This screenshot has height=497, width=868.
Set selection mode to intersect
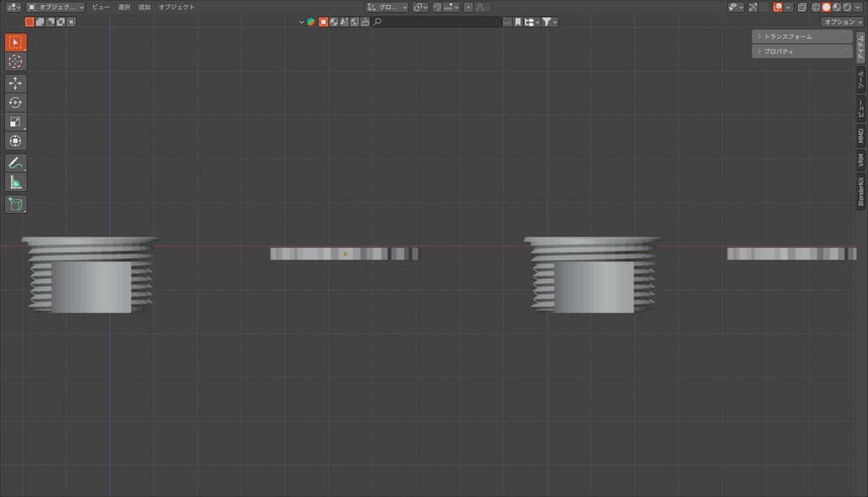71,21
